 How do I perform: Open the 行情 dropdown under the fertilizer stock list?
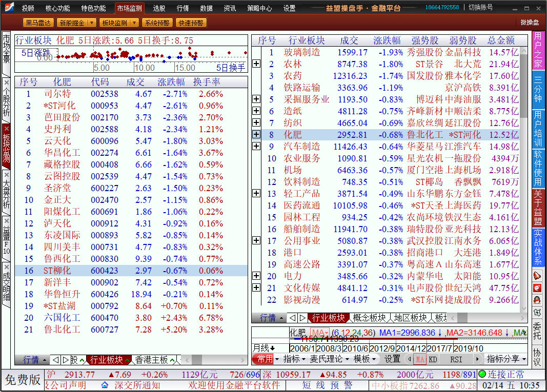pos(44,360)
